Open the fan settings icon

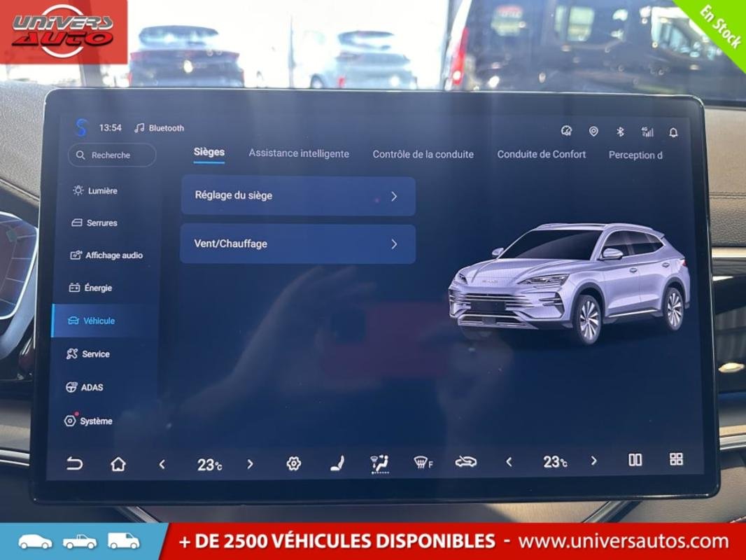tap(293, 463)
